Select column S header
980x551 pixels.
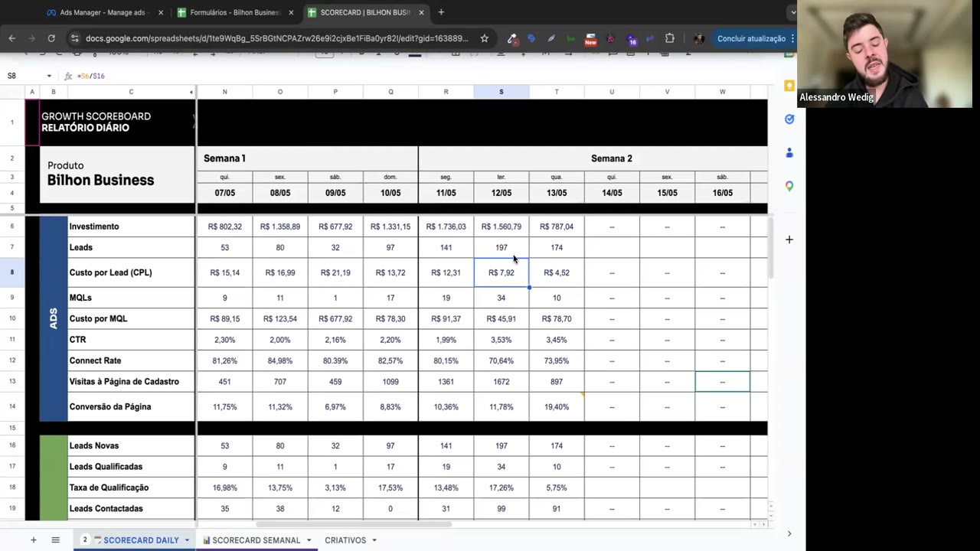[x=501, y=92]
